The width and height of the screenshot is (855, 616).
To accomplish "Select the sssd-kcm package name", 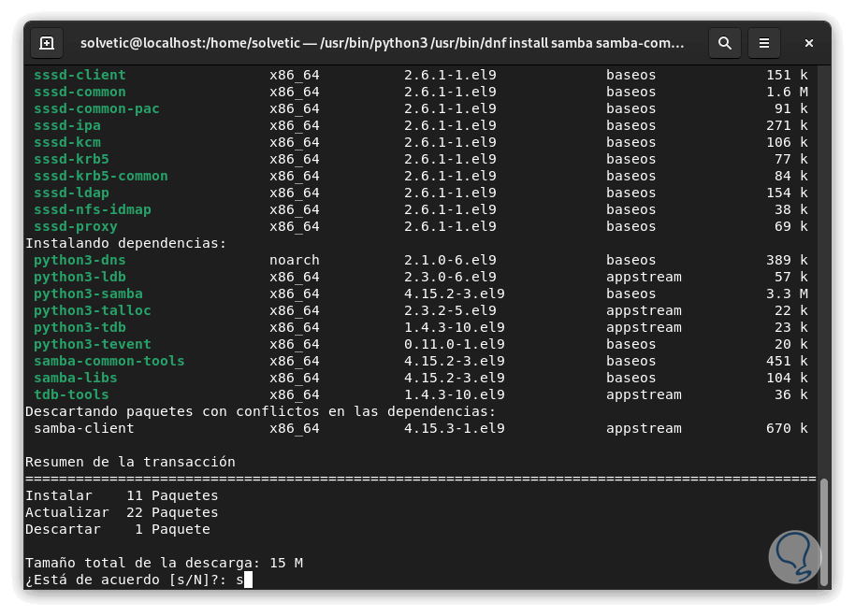I will click(x=67, y=142).
